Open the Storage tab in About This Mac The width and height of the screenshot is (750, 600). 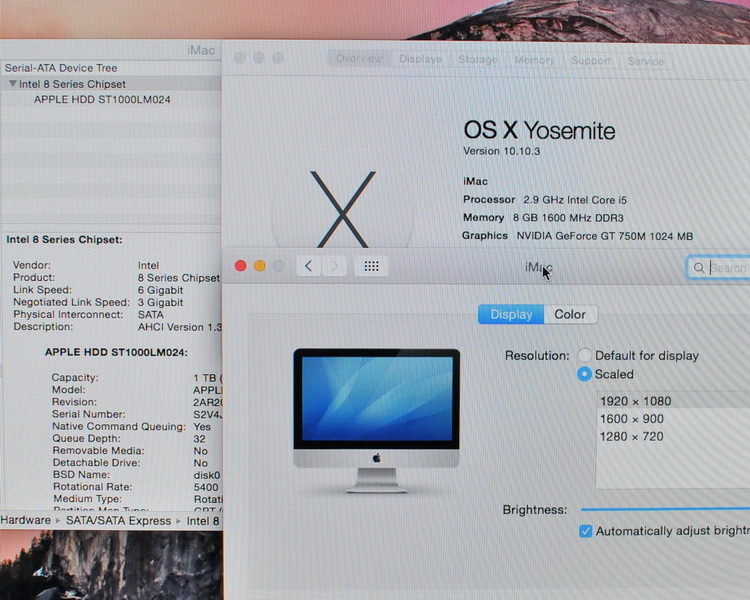[478, 60]
